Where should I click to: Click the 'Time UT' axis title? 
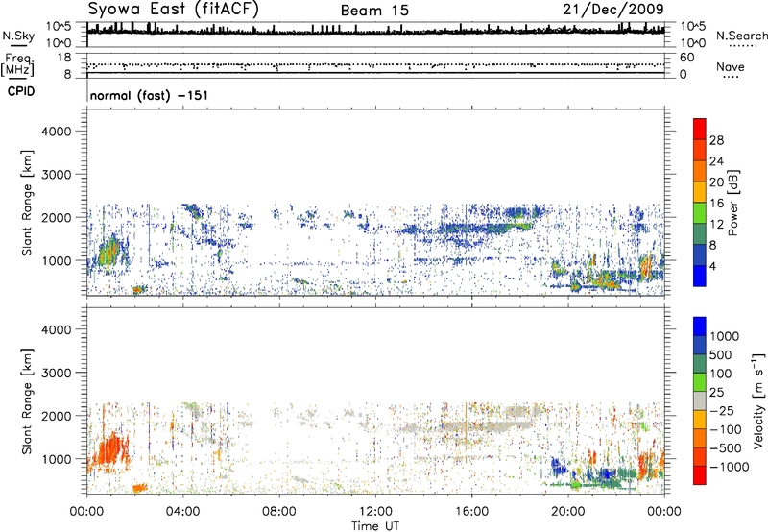click(375, 526)
